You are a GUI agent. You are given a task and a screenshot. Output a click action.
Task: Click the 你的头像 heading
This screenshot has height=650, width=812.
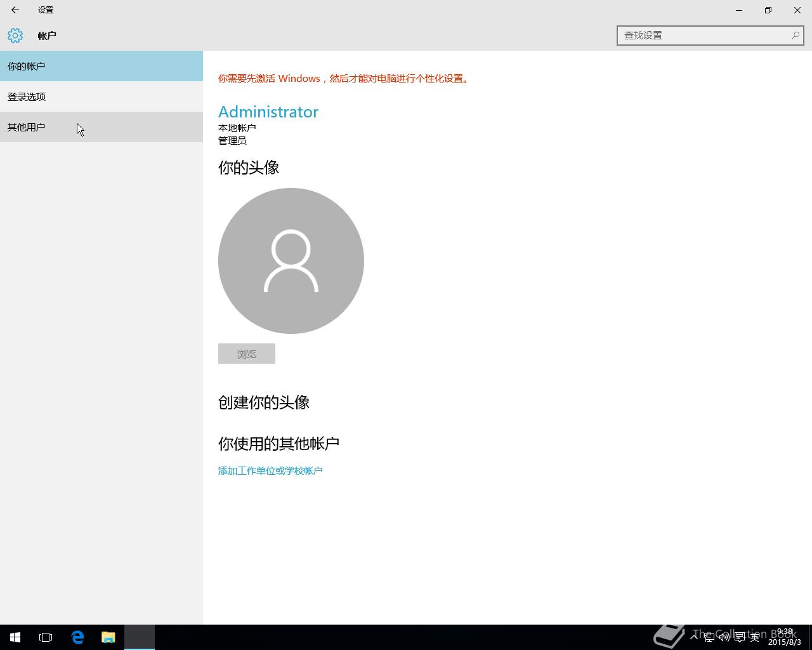[x=249, y=168]
